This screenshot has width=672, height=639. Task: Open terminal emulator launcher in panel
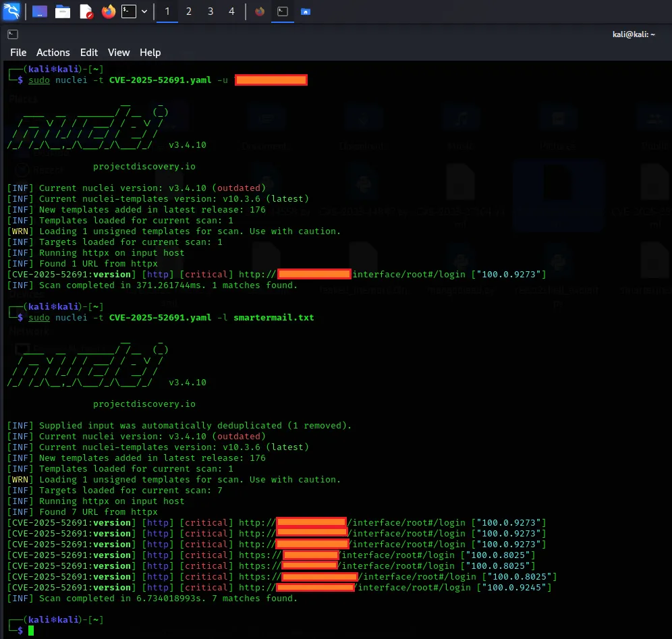(x=129, y=11)
